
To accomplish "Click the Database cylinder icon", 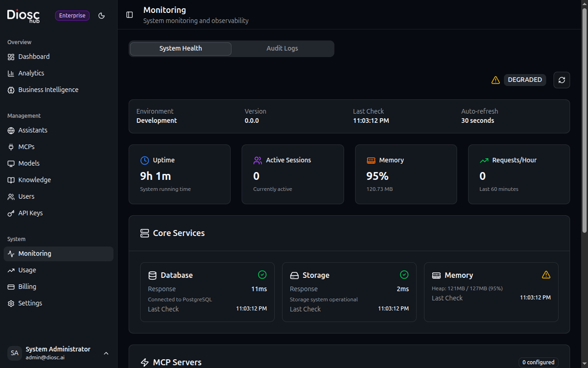I will coord(153,276).
